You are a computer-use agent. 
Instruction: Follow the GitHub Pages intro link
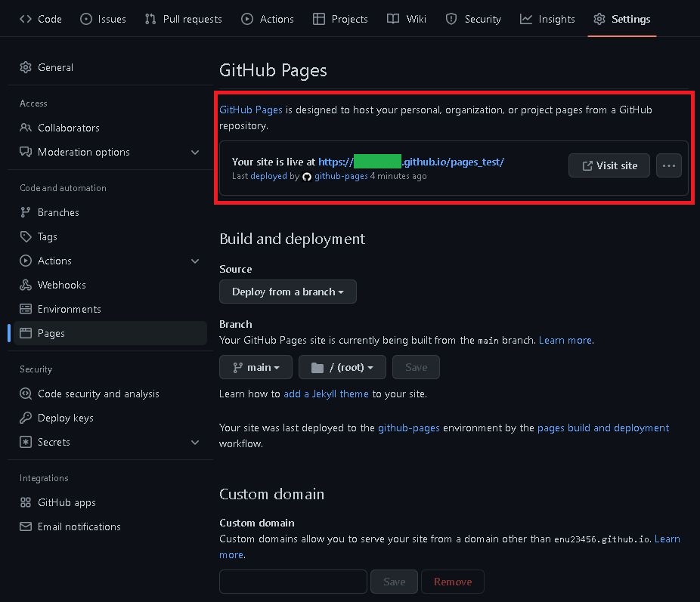click(251, 110)
